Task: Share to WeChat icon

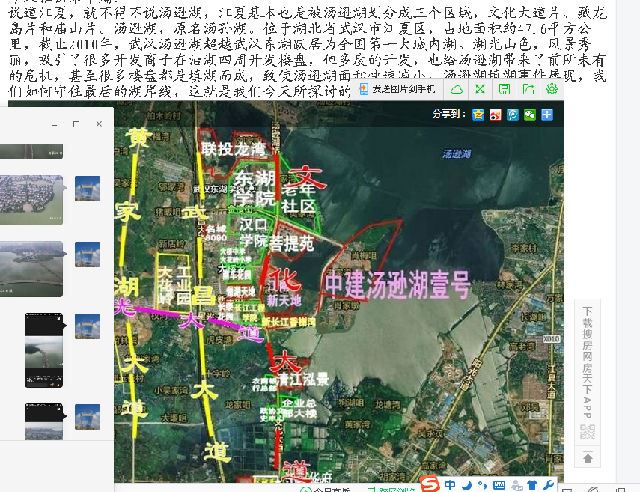Action: pyautogui.click(x=530, y=115)
